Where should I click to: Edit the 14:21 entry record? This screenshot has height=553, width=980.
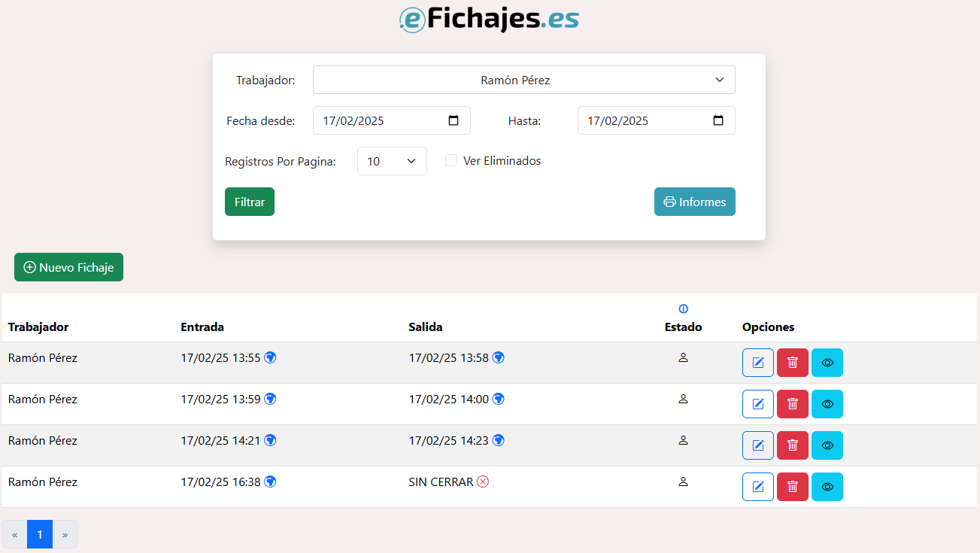point(757,445)
